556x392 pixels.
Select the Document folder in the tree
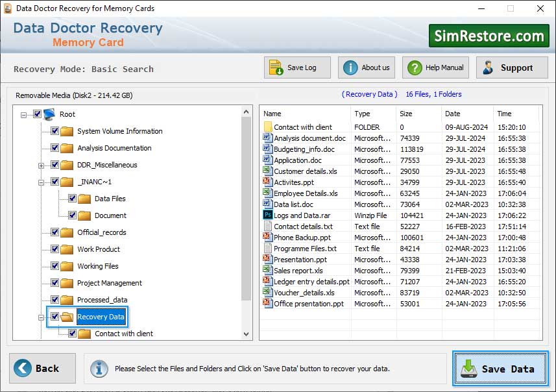[x=110, y=215]
